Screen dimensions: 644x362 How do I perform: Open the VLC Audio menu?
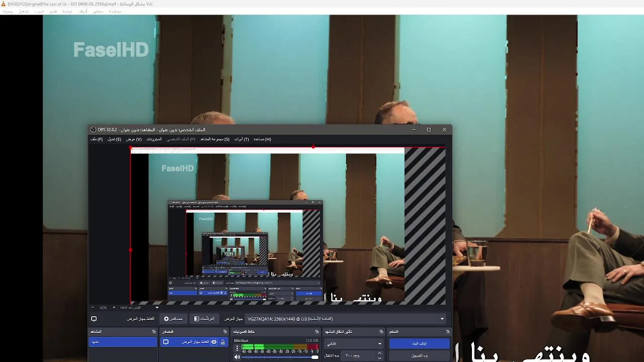(x=39, y=11)
